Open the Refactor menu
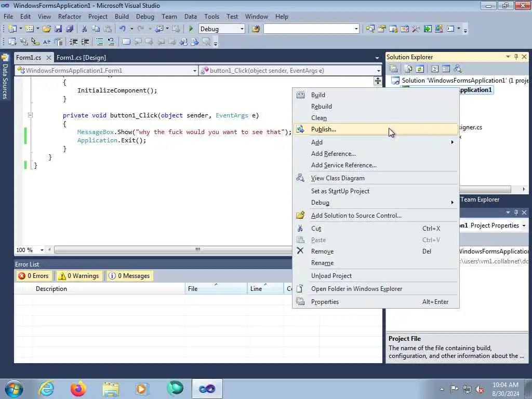Viewport: 532px width, 399px height. point(70,16)
